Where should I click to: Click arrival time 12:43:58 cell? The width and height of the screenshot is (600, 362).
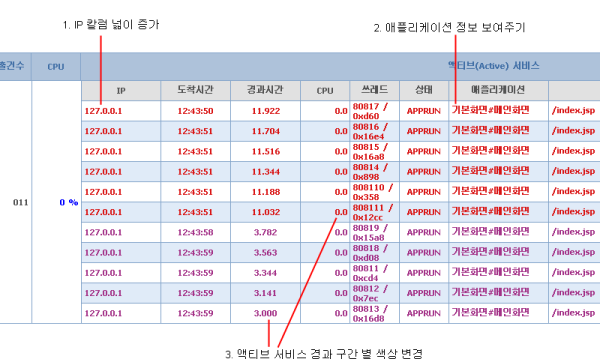tap(195, 232)
